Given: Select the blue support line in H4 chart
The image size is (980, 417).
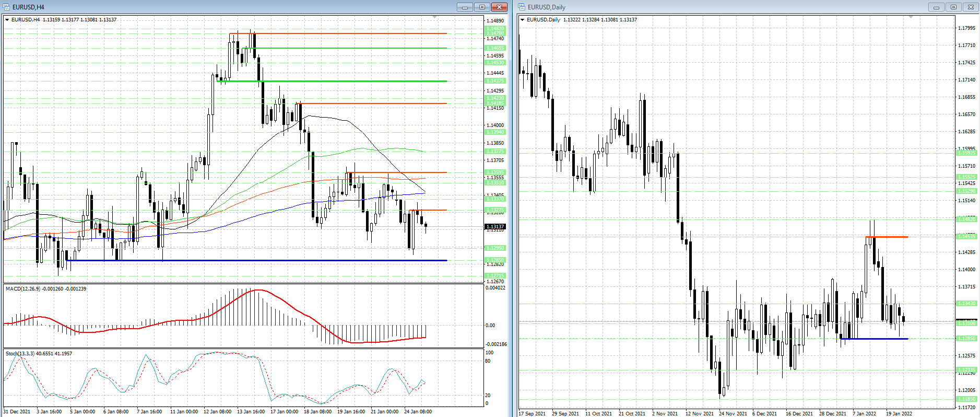Looking at the screenshot, I should click(256, 260).
